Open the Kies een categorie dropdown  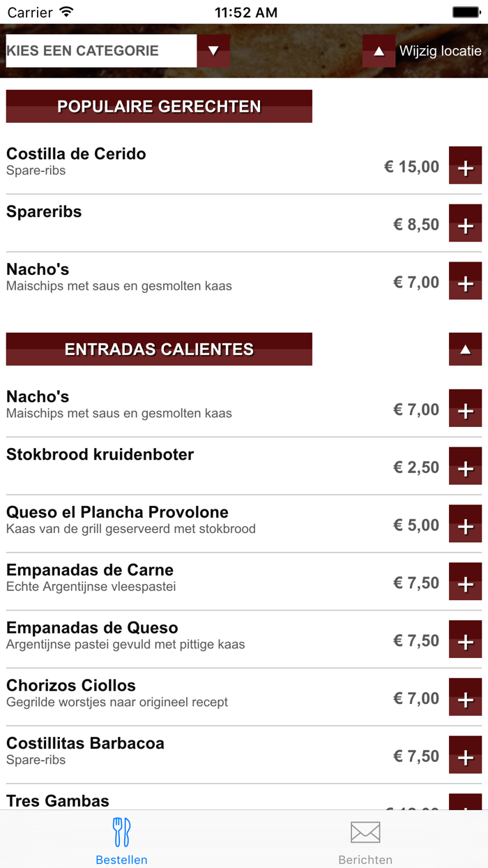[213, 51]
